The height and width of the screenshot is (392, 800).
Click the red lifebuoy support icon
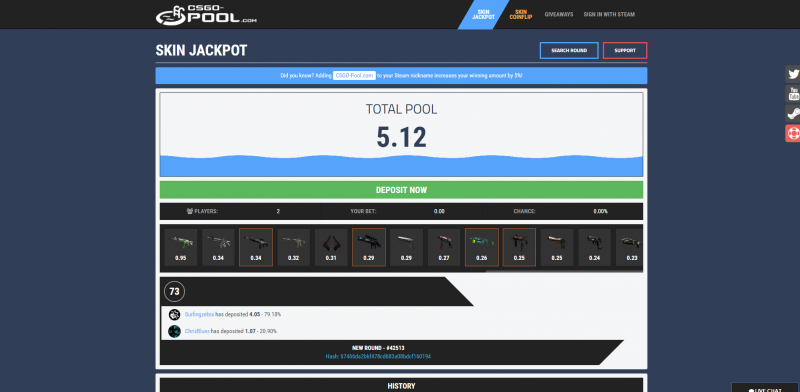click(x=792, y=133)
